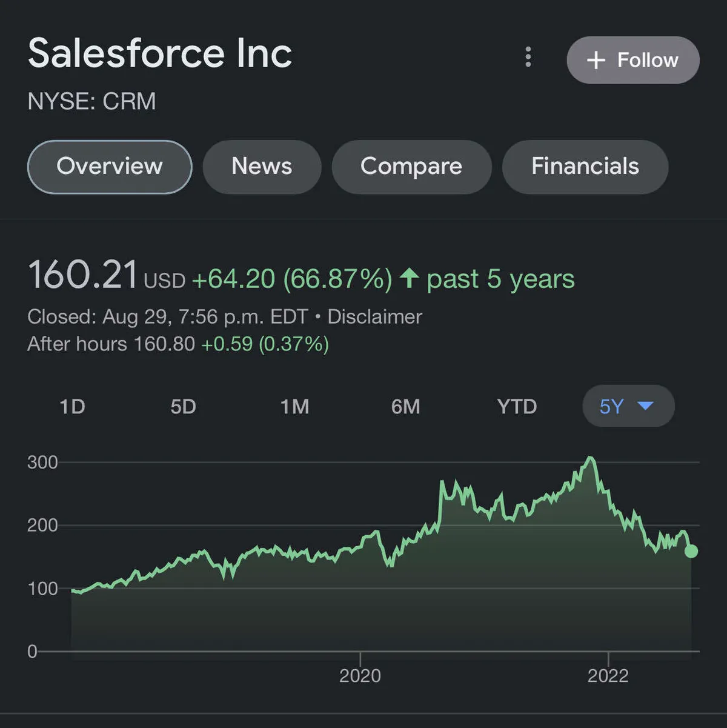
Task: Expand the 5Y range dropdown
Action: tap(628, 406)
